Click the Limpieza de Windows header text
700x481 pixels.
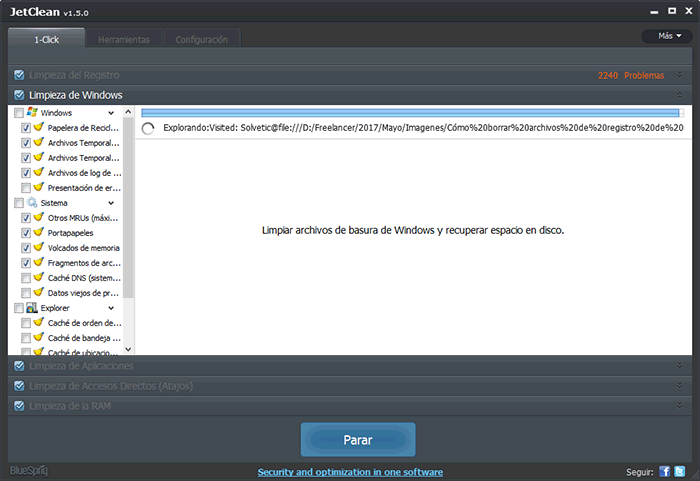(x=76, y=95)
